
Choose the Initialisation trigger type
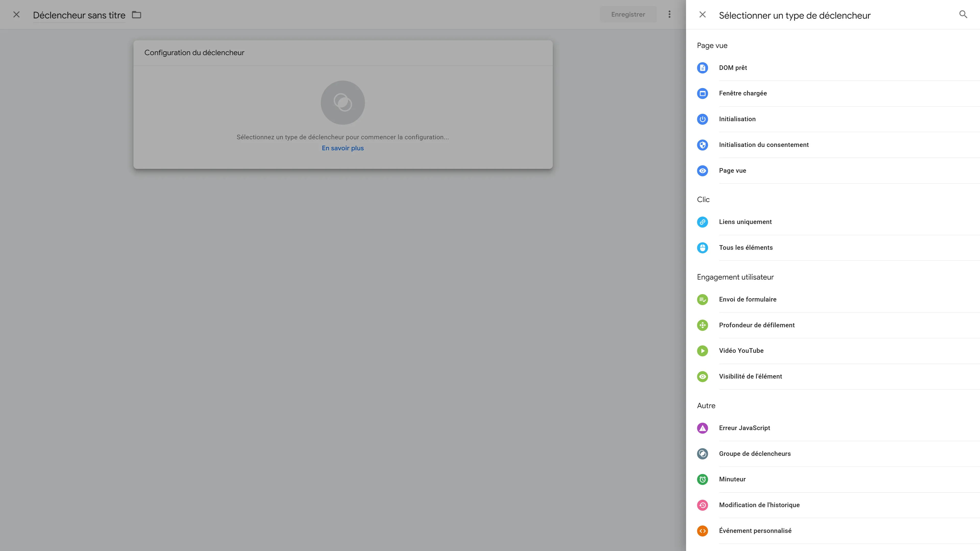[838, 119]
